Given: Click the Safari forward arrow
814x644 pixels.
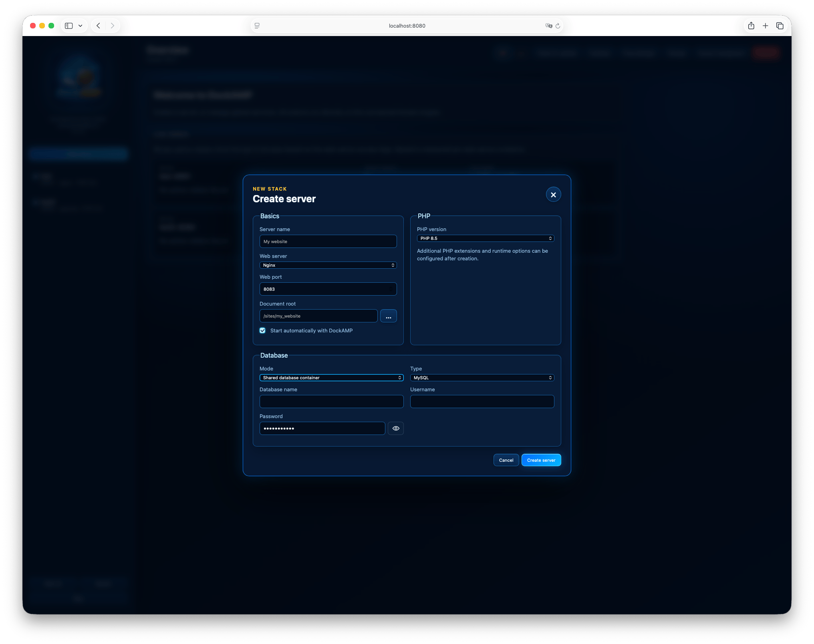Looking at the screenshot, I should pos(113,26).
